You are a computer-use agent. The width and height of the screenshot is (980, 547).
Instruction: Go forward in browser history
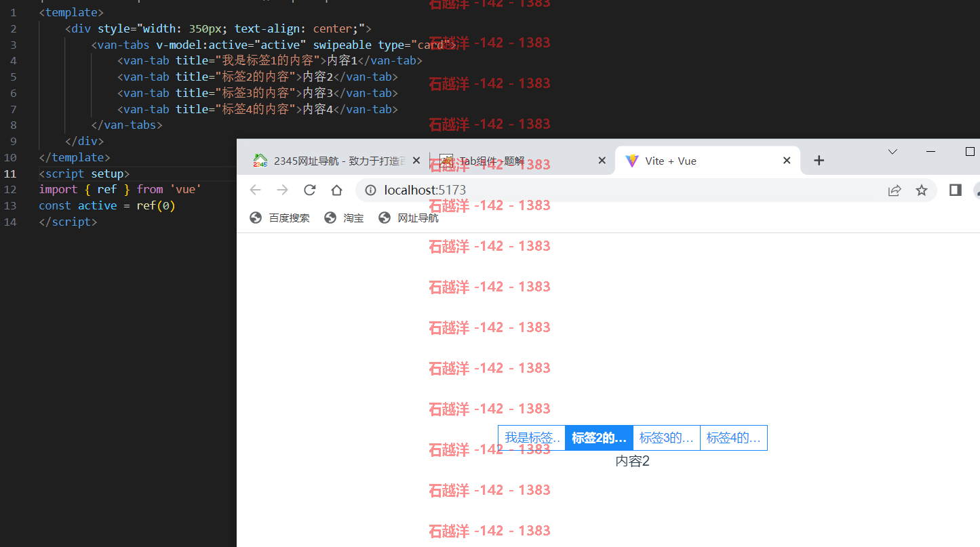pyautogui.click(x=282, y=190)
